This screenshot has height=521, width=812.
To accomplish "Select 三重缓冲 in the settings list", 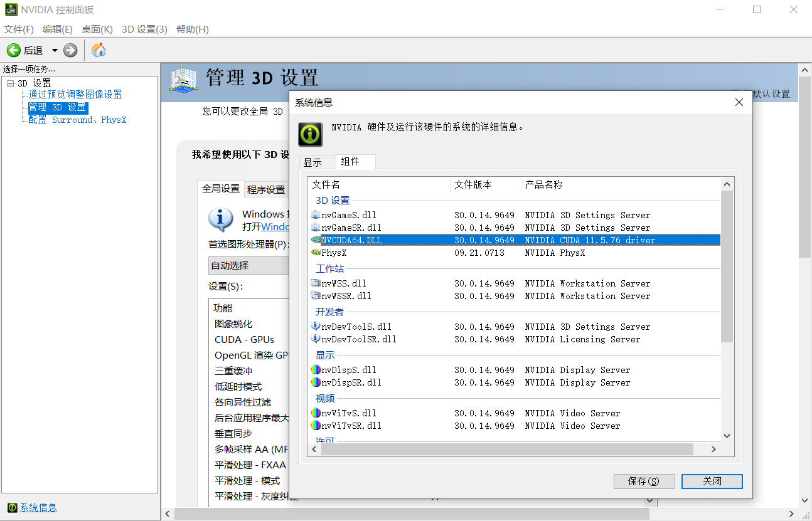I will (x=233, y=371).
